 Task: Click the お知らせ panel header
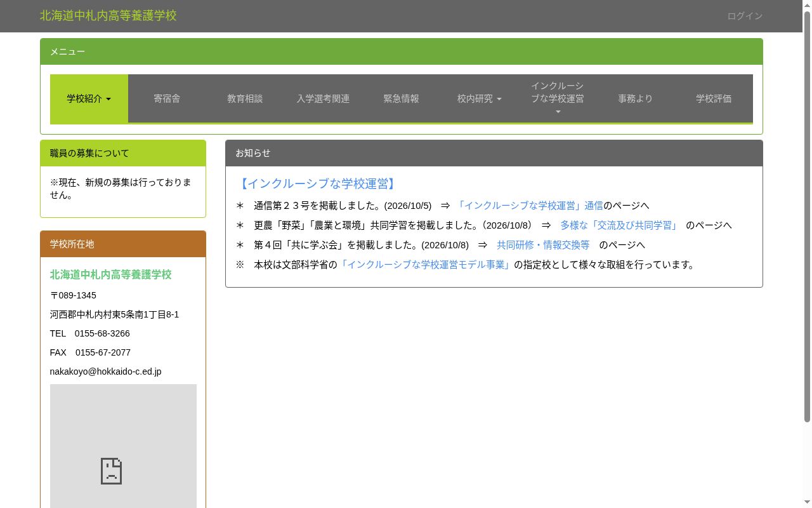pos(494,153)
